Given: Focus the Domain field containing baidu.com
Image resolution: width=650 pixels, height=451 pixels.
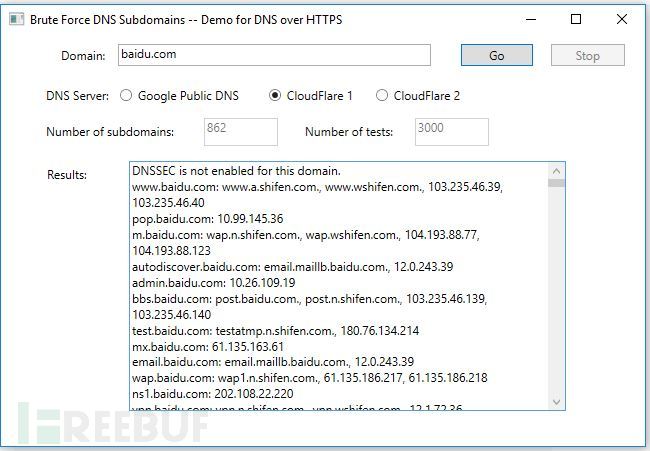Looking at the screenshot, I should (273, 55).
